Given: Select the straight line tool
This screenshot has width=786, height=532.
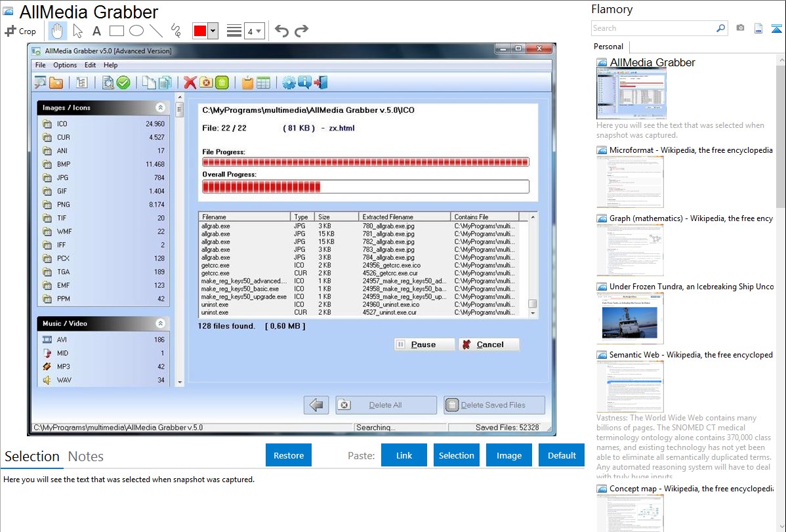Looking at the screenshot, I should tap(156, 31).
